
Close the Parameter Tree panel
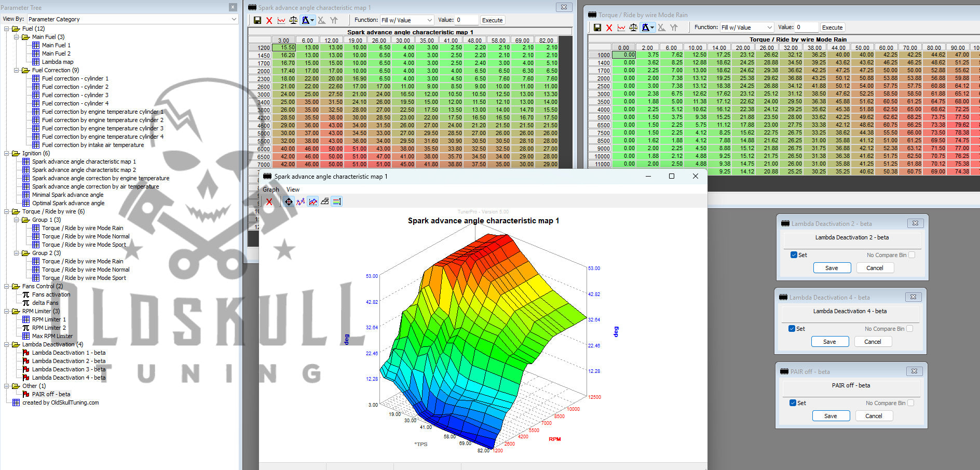[233, 7]
